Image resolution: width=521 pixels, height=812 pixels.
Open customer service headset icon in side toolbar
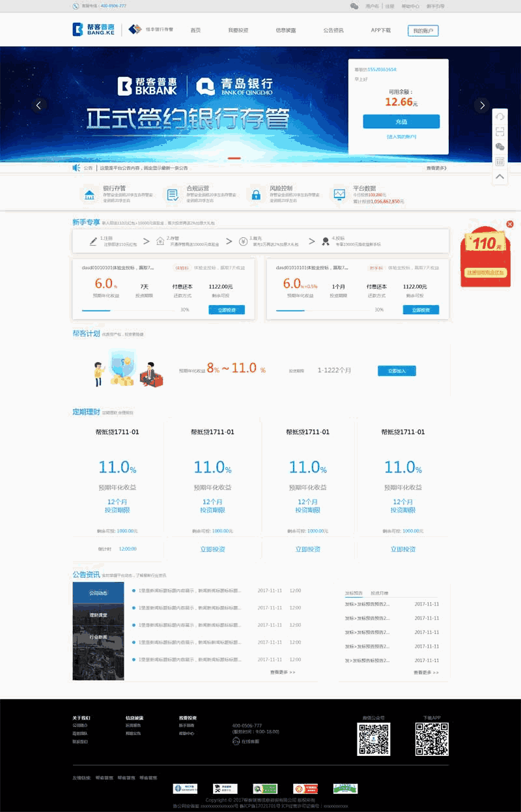(500, 117)
